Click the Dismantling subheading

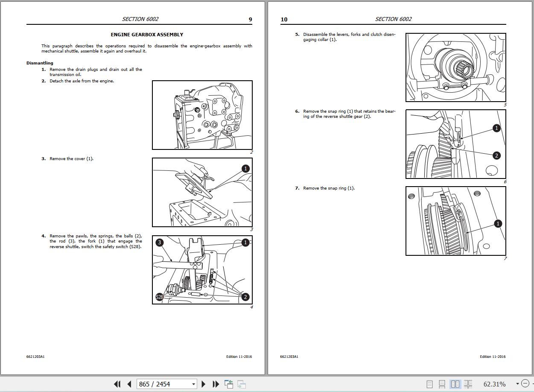[40, 63]
